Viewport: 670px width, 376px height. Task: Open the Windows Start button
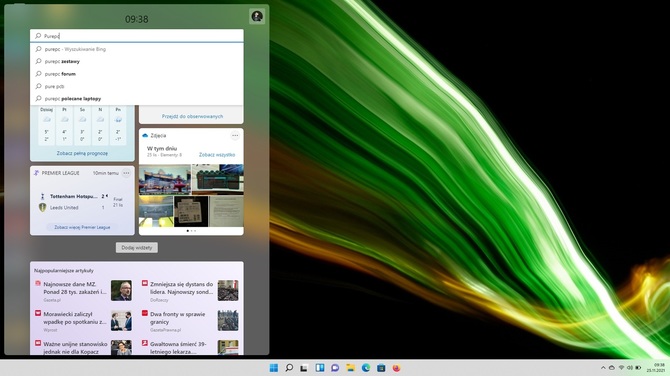274,368
